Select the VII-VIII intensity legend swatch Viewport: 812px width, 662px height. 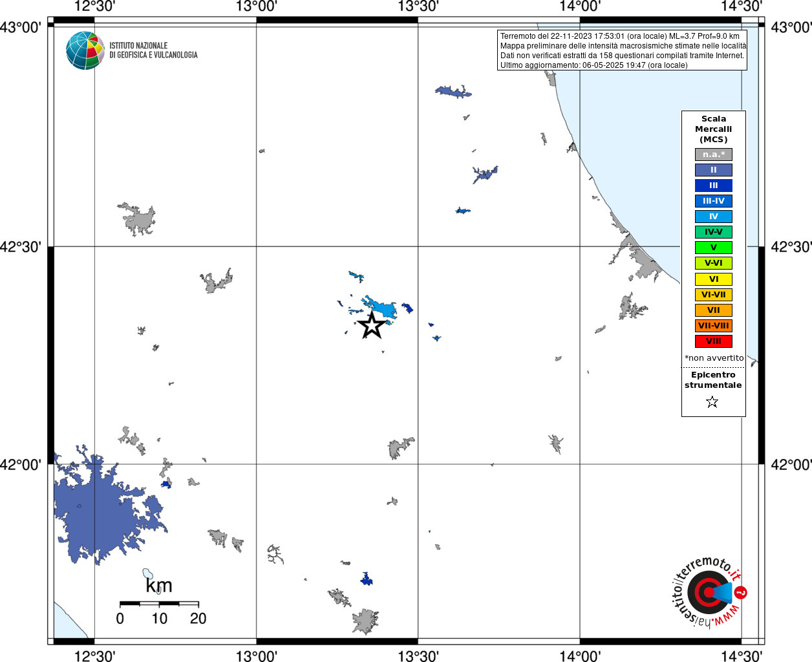tap(714, 326)
